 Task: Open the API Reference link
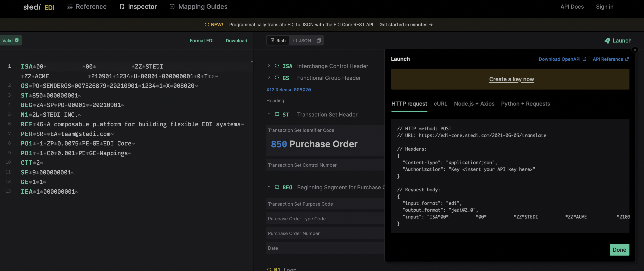611,59
